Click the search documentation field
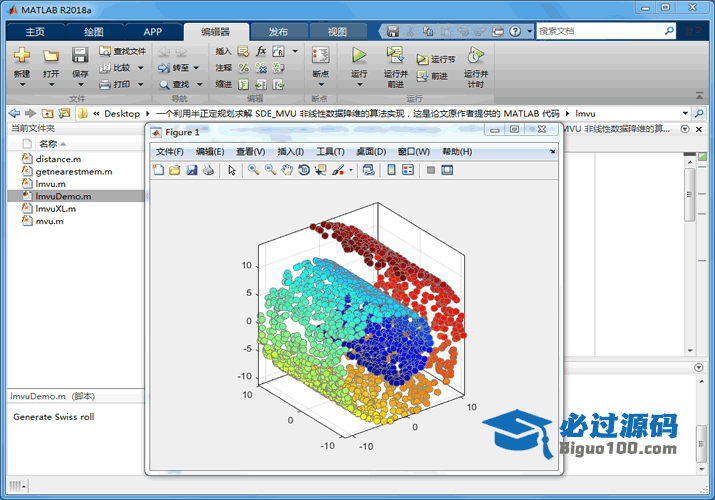The height and width of the screenshot is (500, 715). (600, 31)
